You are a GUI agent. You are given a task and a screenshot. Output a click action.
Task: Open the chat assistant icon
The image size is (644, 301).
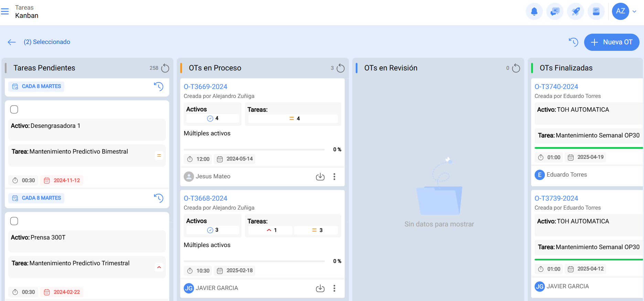(555, 12)
